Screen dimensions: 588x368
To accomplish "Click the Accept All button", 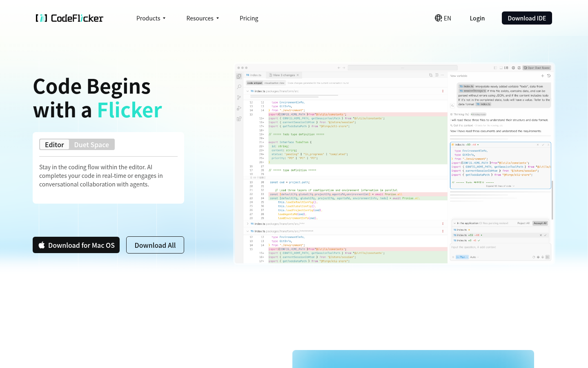I will tap(540, 223).
